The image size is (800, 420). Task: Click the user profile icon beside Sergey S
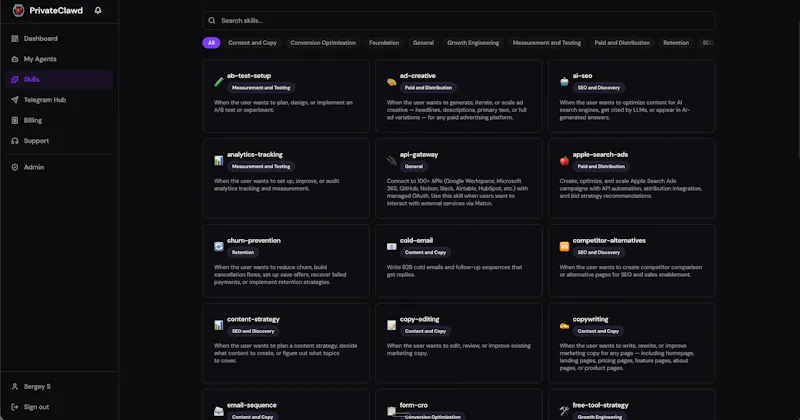15,386
